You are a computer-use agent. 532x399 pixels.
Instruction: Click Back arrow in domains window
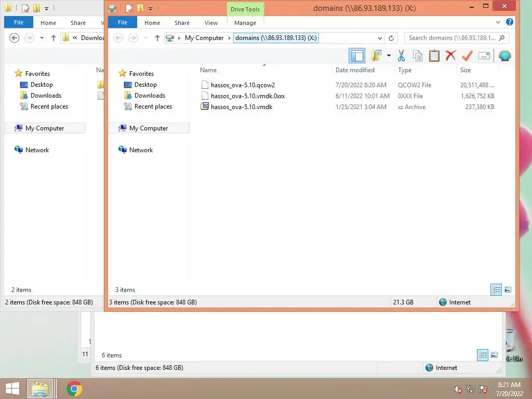[x=118, y=38]
